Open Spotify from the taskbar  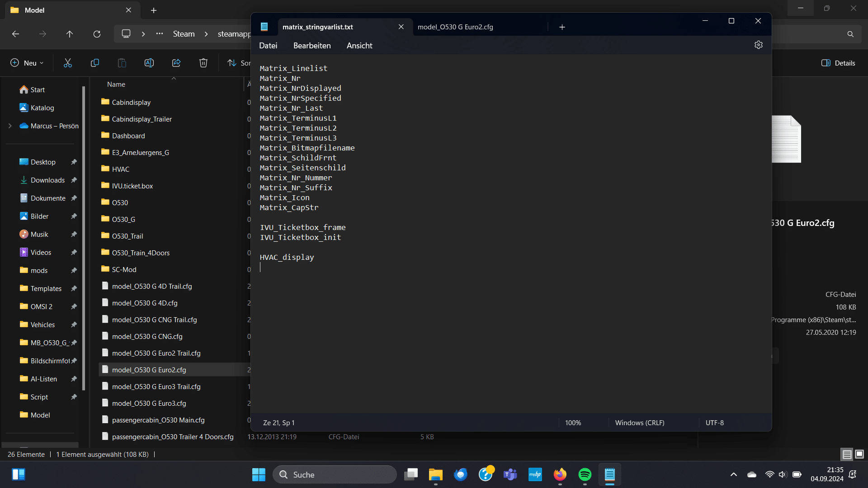(585, 474)
